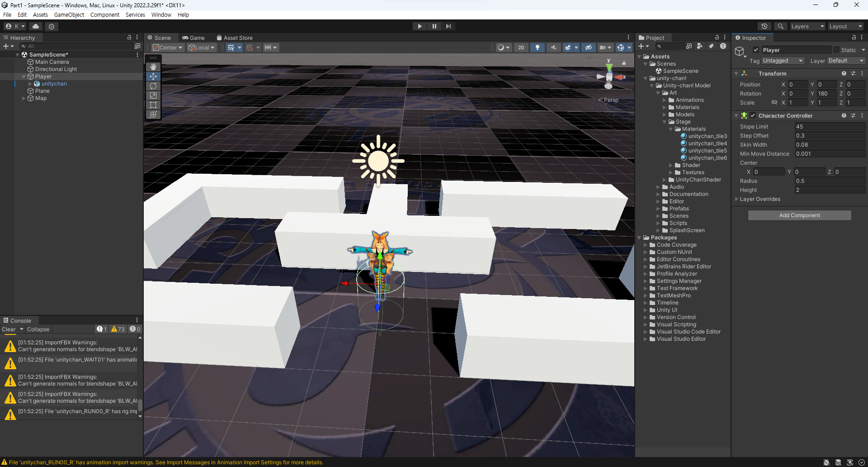Click the Persp projection label

point(611,100)
